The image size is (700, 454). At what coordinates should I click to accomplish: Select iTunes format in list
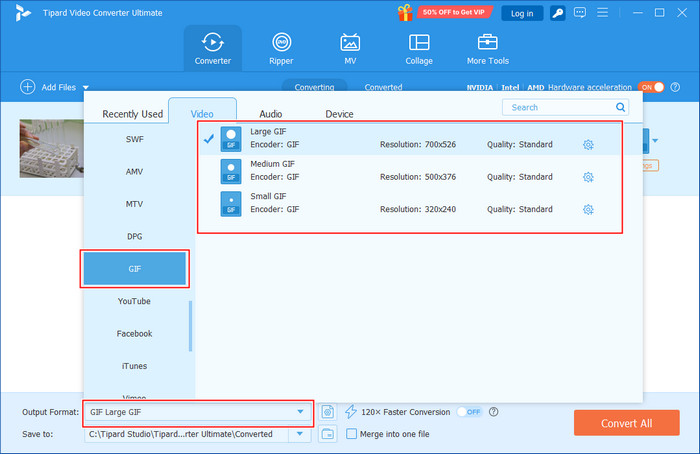[x=135, y=366]
